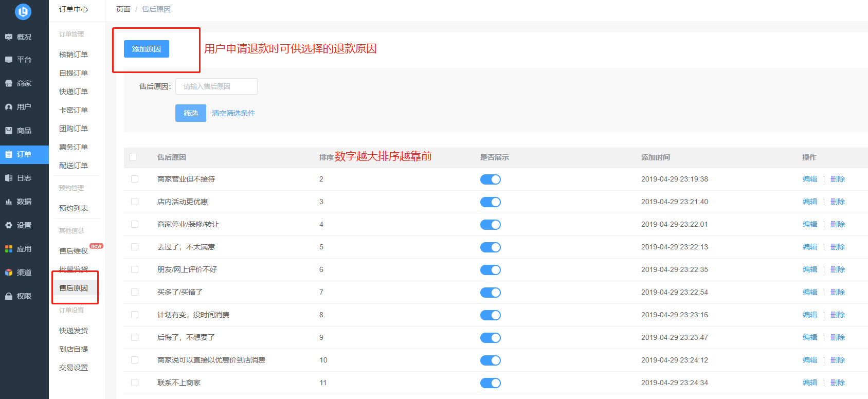Click 清空筛选条件 link
868x399 pixels.
(x=233, y=113)
